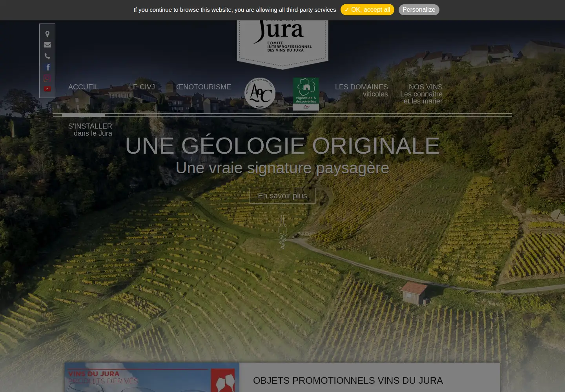
Task: Open the Instagram profile icon
Action: 47,78
